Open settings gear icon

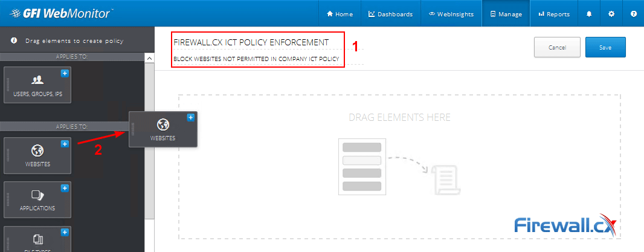611,13
